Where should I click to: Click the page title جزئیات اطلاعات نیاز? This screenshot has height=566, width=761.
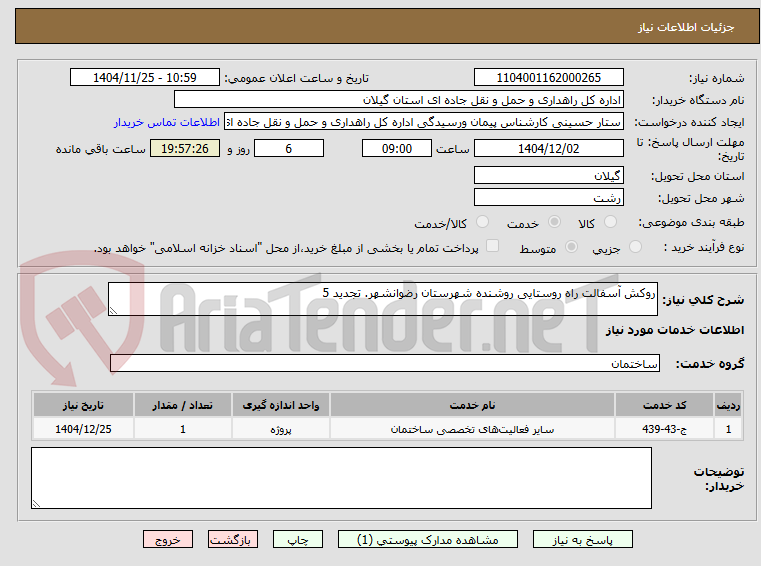[x=686, y=27]
